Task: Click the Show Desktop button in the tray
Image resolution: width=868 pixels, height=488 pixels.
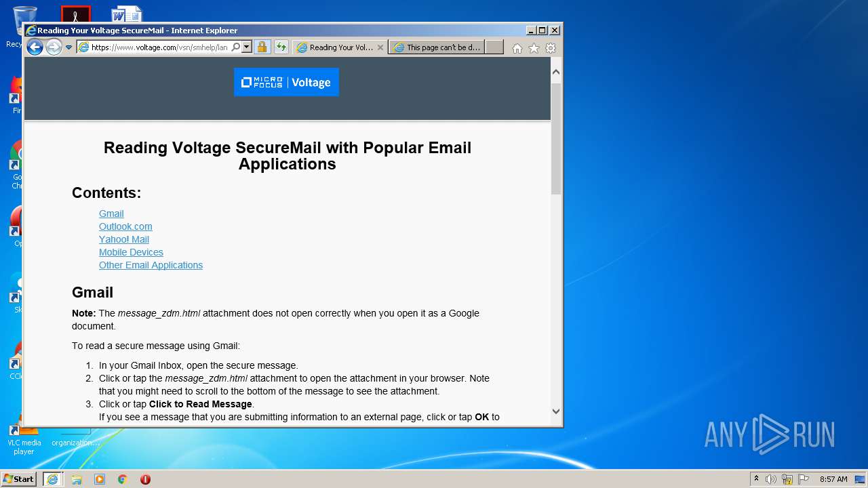Action: [860, 479]
